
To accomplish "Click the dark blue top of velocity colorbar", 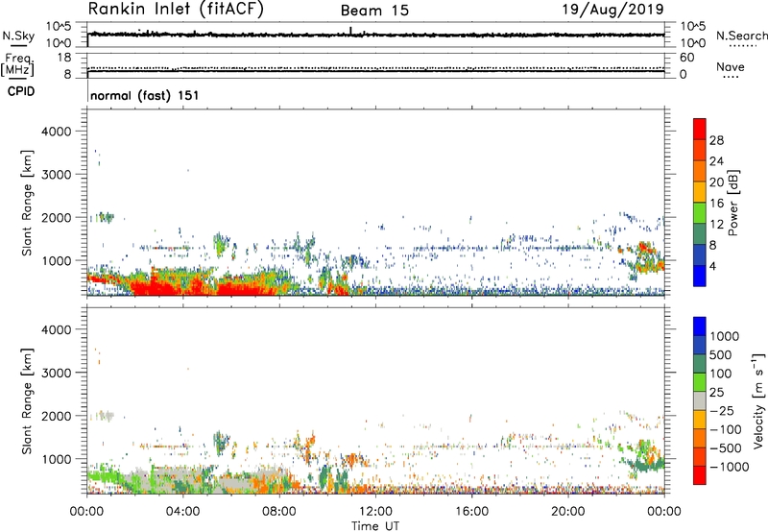I will 700,326.
